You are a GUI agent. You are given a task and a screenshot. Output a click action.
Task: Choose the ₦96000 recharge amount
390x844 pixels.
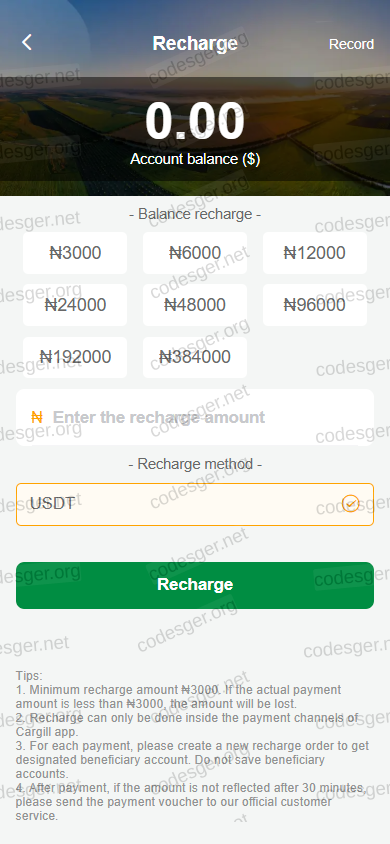(x=315, y=305)
